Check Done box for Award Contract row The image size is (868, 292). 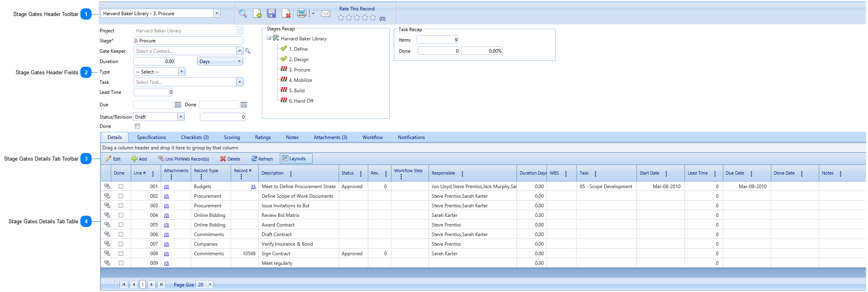click(x=121, y=225)
